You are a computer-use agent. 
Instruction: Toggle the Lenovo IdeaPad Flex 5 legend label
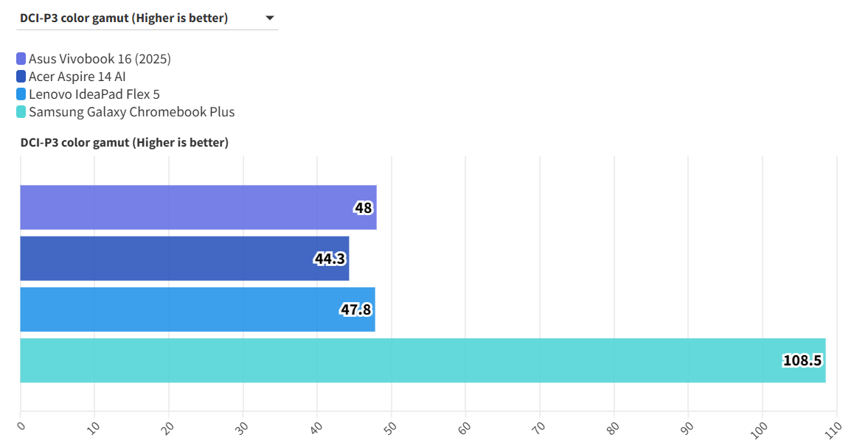[94, 94]
